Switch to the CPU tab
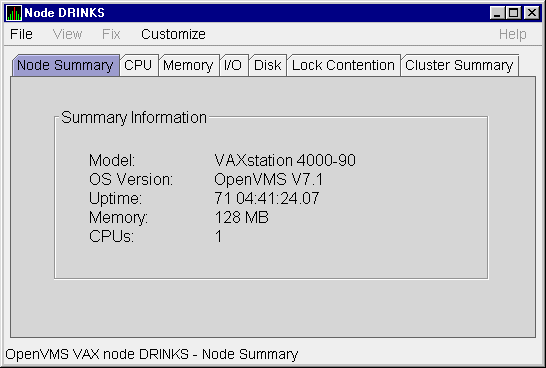The height and width of the screenshot is (368, 546). 138,65
